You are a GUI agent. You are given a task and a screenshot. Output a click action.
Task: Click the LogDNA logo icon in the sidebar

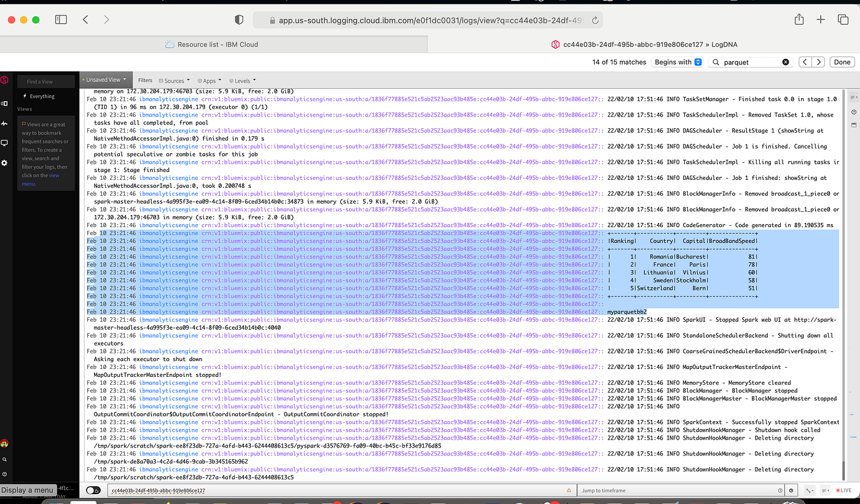coord(4,80)
